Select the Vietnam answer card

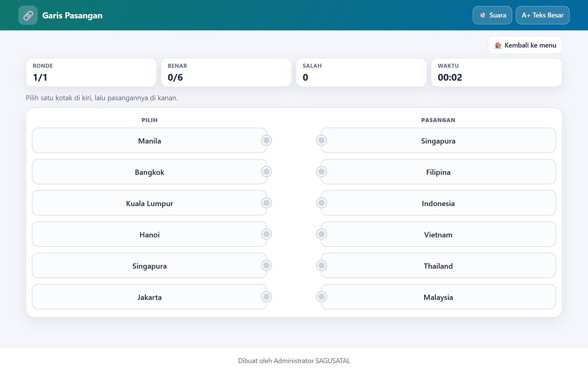[438, 234]
